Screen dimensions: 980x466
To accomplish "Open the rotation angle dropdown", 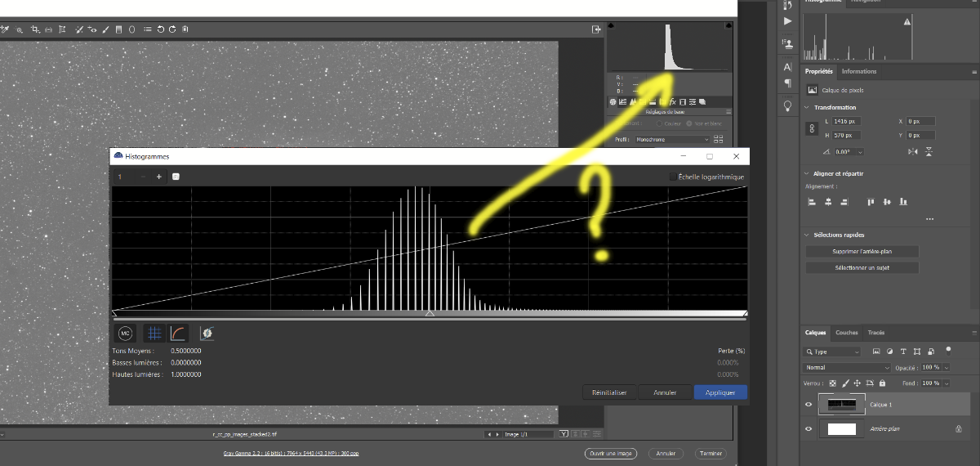I will click(x=861, y=152).
